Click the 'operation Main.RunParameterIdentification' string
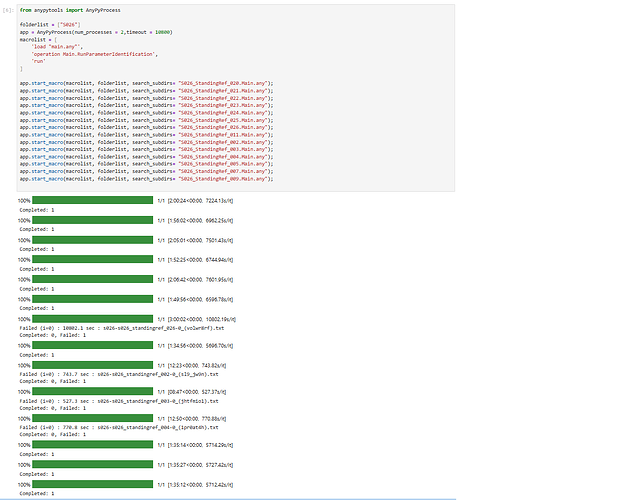618x500 pixels. tap(94, 53)
